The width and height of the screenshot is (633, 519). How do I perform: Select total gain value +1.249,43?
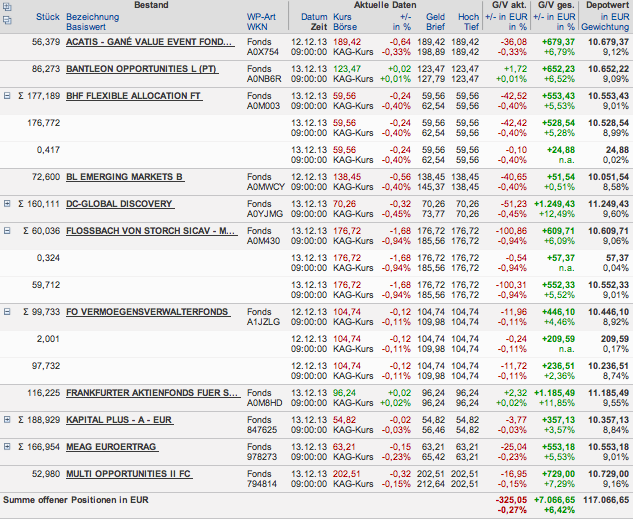[555, 204]
